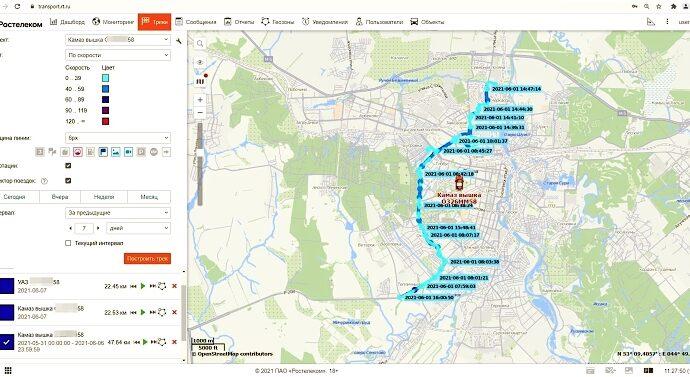Increase the days count with right arrow

coord(98,228)
